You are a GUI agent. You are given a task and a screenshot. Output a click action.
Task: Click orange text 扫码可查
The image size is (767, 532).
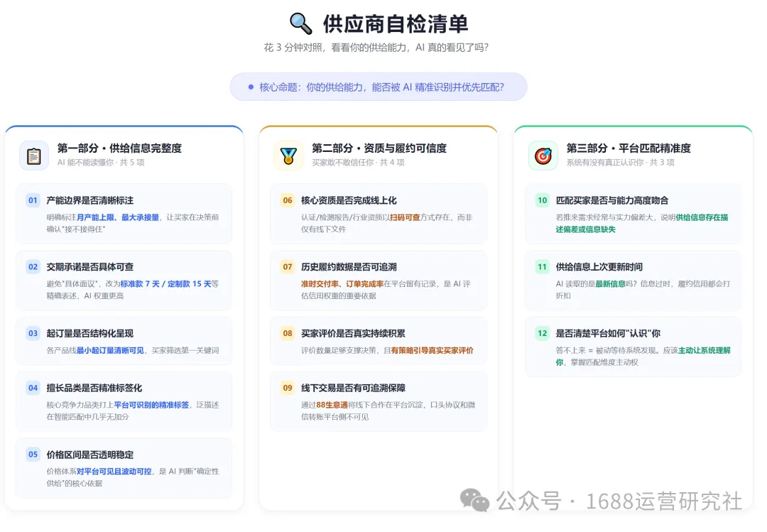405,217
